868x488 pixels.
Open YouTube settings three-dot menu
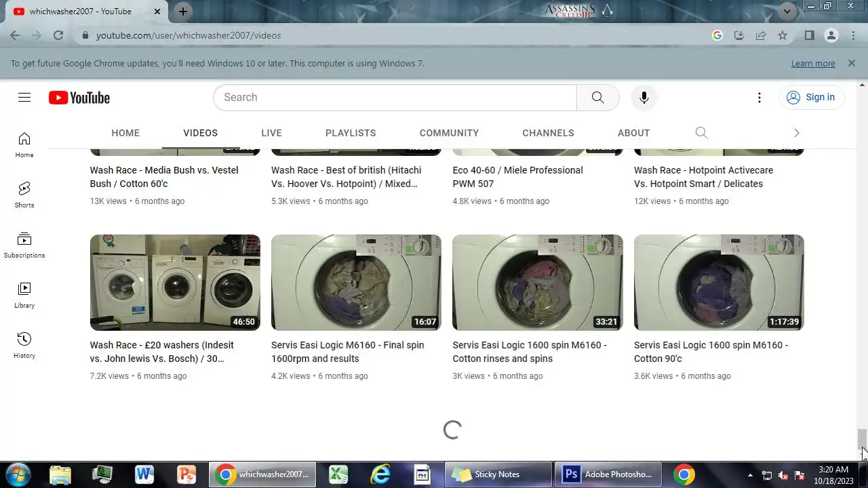tap(759, 98)
